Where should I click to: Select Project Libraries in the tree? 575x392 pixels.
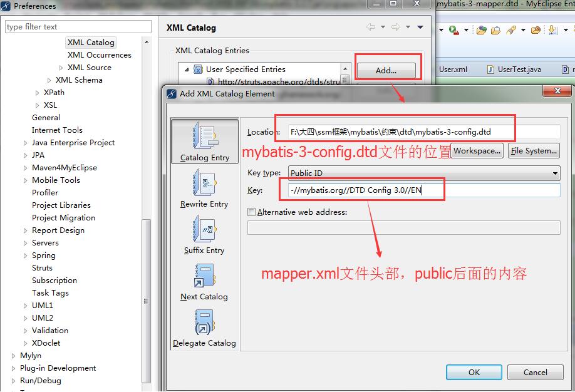coord(61,205)
